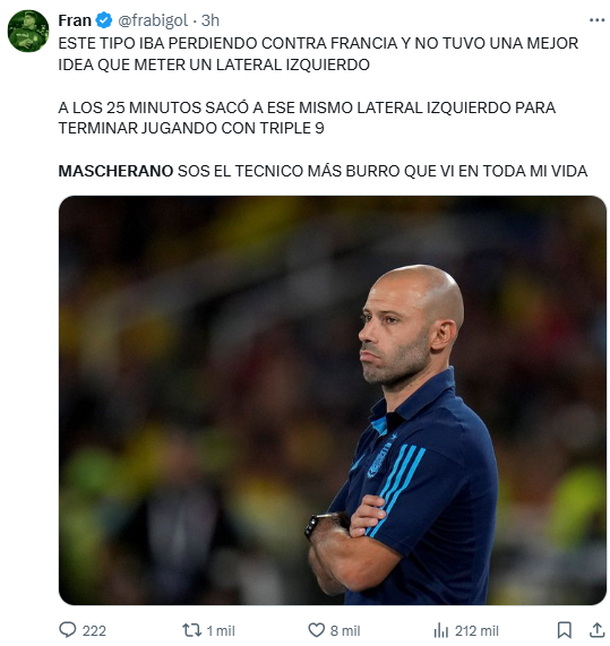Click the share upload arrow icon

coord(597,630)
